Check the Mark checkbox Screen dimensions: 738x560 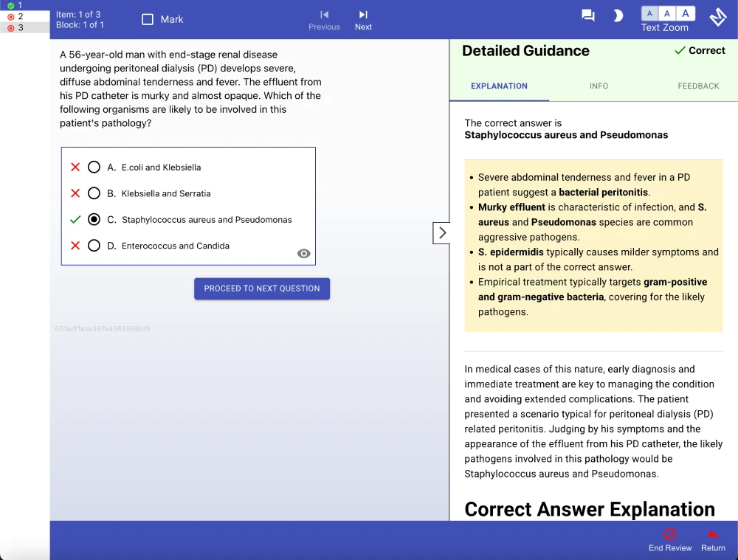pyautogui.click(x=148, y=19)
